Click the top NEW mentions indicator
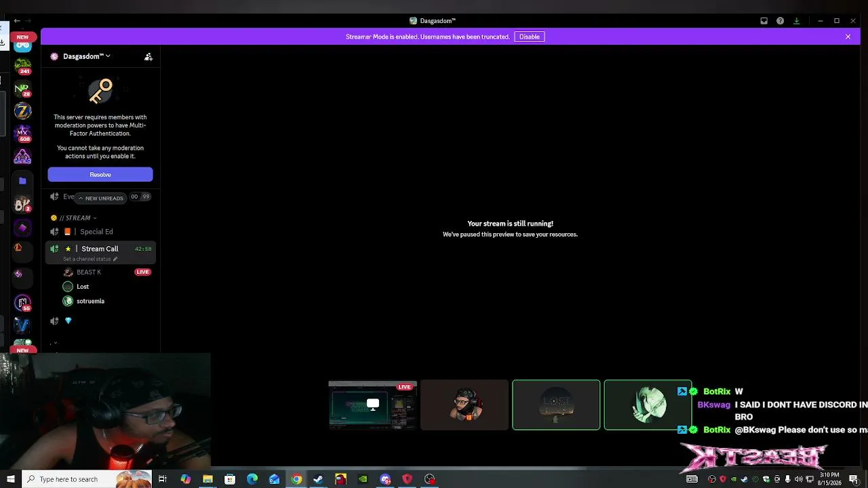868x488 pixels. (22, 37)
